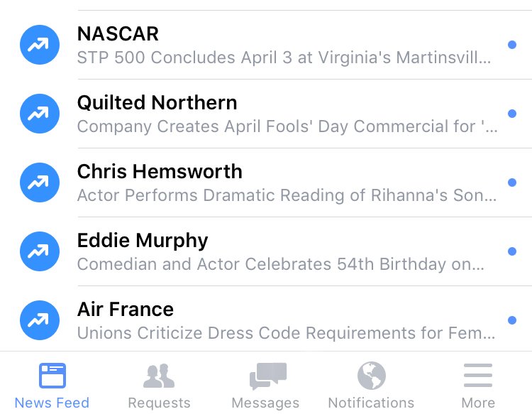This screenshot has width=532, height=414.
Task: Tap the trending arrow icon beside NASCAR
Action: [38, 45]
